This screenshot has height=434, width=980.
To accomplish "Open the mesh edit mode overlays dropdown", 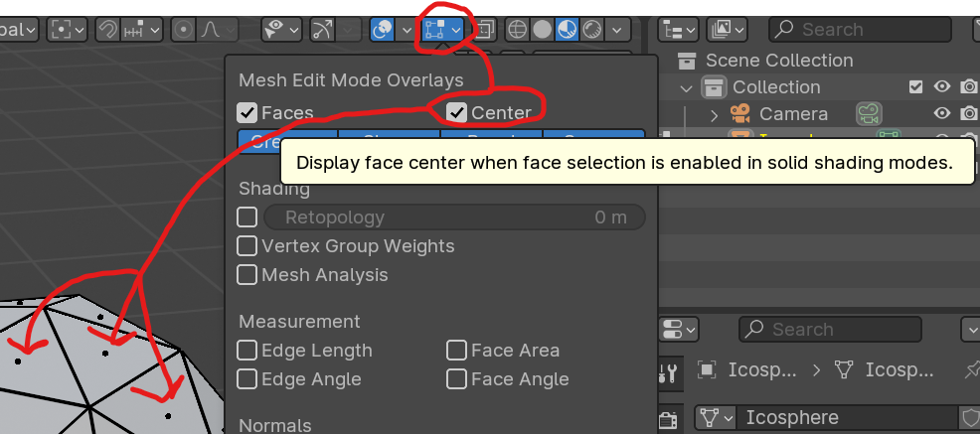I will pos(455,30).
